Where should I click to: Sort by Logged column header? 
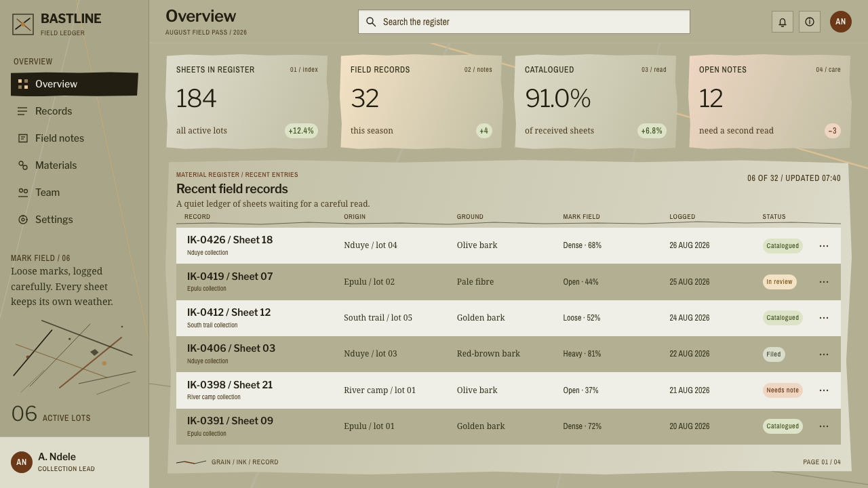[682, 217]
